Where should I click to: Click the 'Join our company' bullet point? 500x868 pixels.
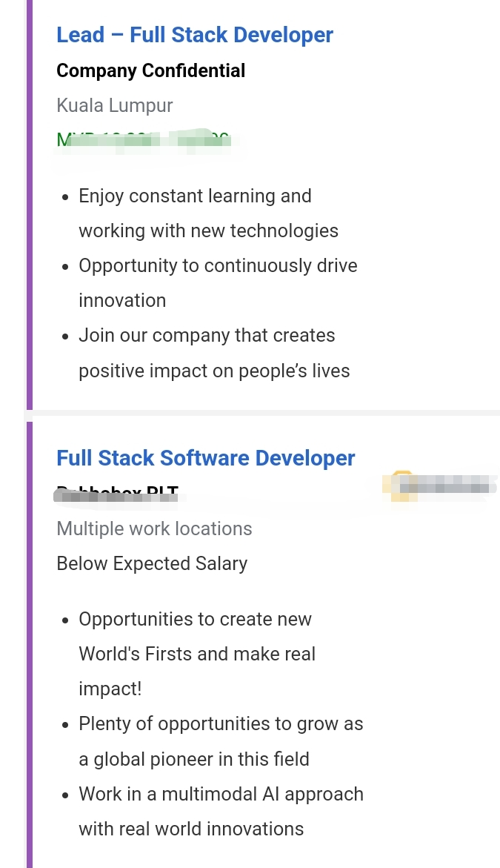(207, 335)
